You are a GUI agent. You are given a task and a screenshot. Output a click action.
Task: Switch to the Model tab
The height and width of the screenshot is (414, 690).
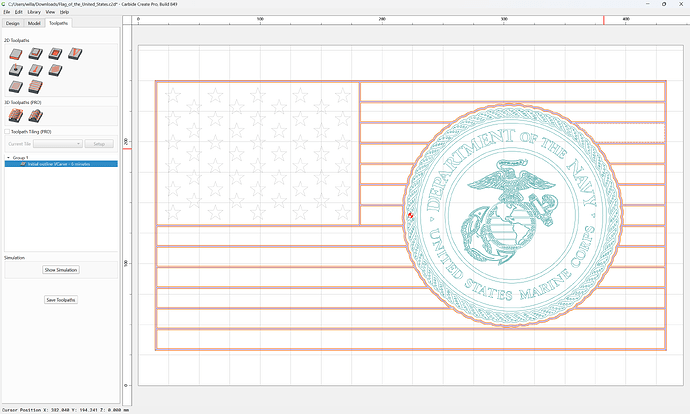(34, 23)
